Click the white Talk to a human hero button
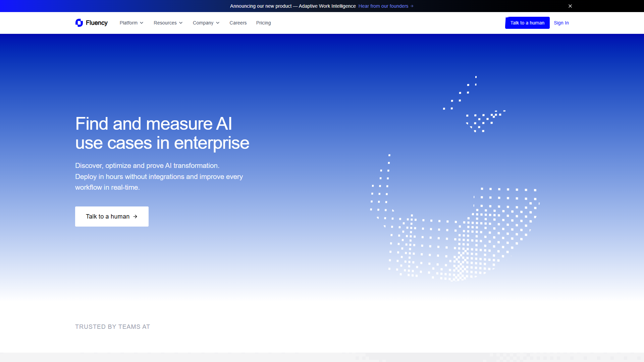644x362 pixels. point(112,217)
